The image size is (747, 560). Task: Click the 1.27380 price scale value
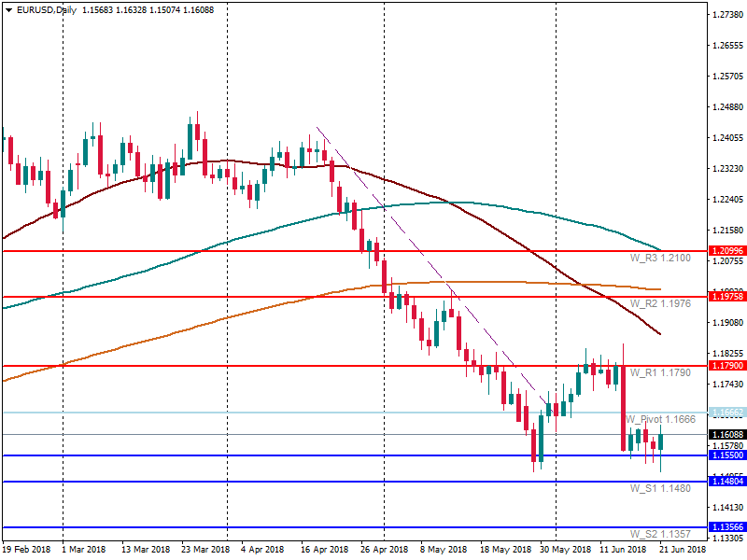coord(726,15)
